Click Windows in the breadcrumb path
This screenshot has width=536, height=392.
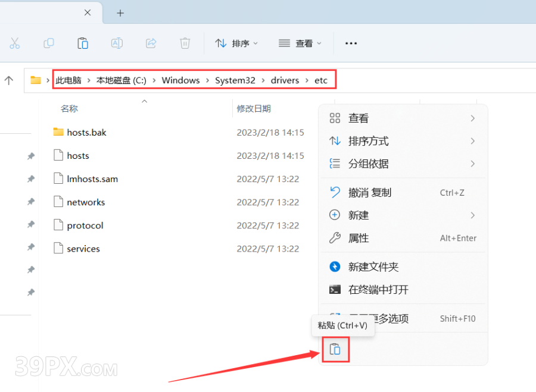tap(180, 80)
